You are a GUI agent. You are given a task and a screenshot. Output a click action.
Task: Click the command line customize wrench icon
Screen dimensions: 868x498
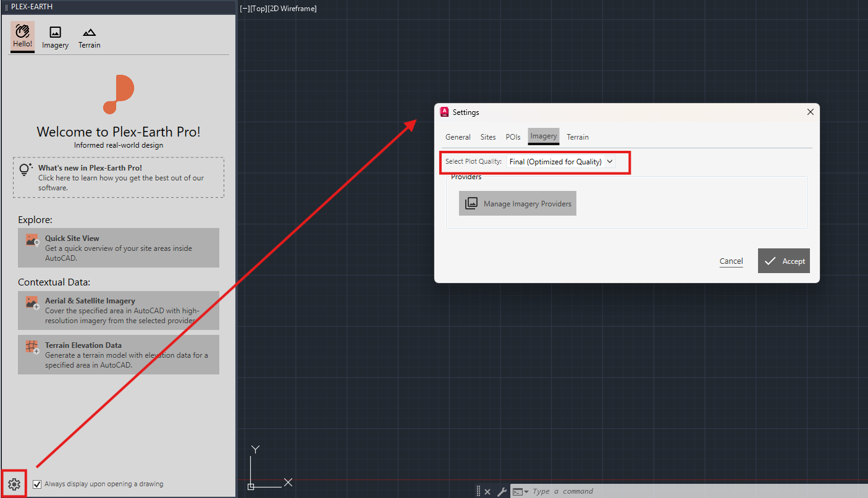tap(502, 492)
